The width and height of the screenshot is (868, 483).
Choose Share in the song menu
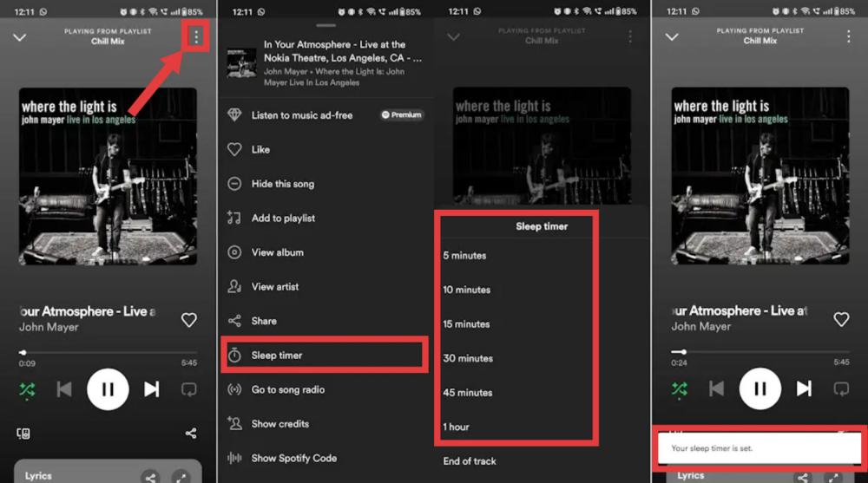tap(325, 321)
